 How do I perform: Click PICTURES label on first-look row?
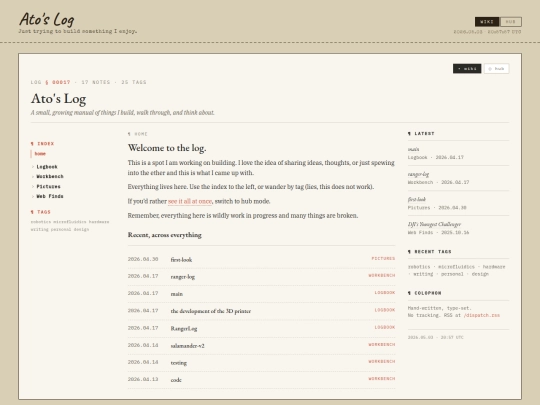pos(383,258)
